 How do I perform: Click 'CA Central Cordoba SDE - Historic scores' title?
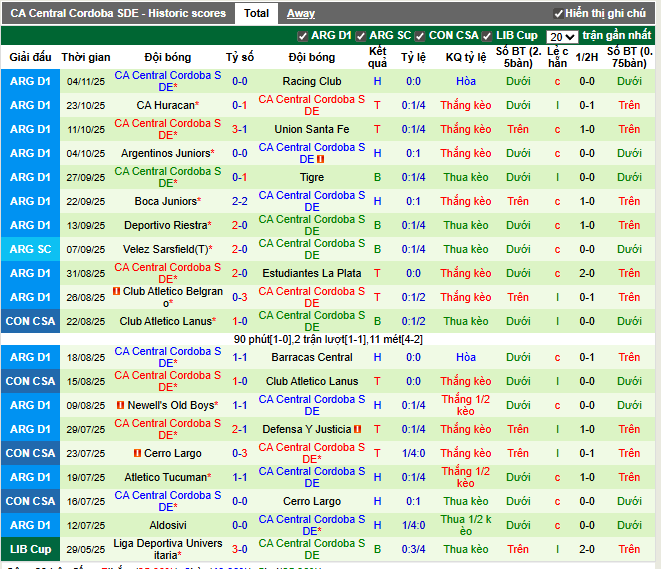point(118,13)
